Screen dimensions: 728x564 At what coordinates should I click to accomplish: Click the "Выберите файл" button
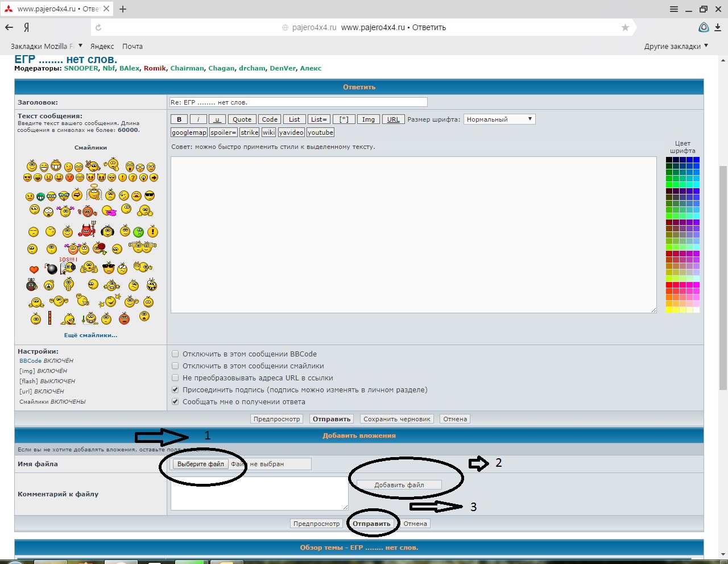[x=201, y=464]
